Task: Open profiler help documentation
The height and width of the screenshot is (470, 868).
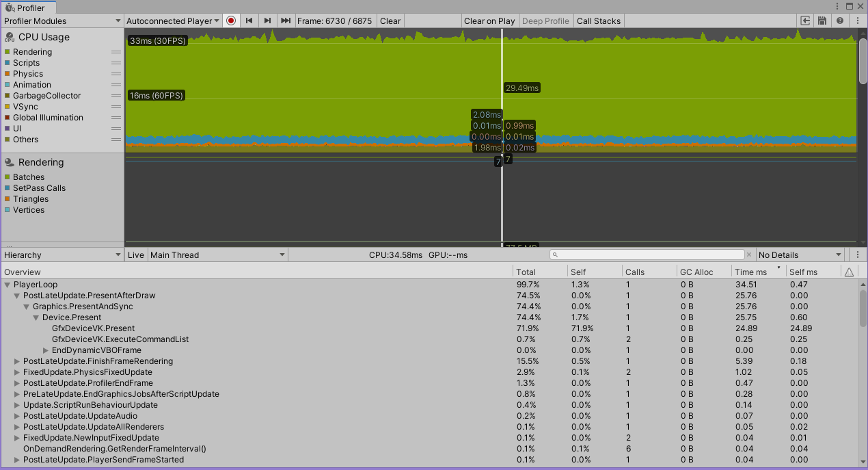Action: pyautogui.click(x=839, y=21)
